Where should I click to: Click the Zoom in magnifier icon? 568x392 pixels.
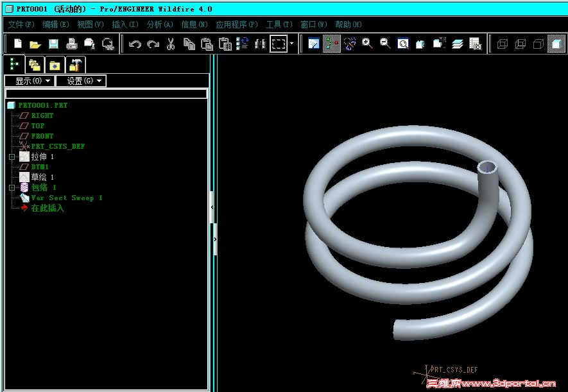(367, 44)
